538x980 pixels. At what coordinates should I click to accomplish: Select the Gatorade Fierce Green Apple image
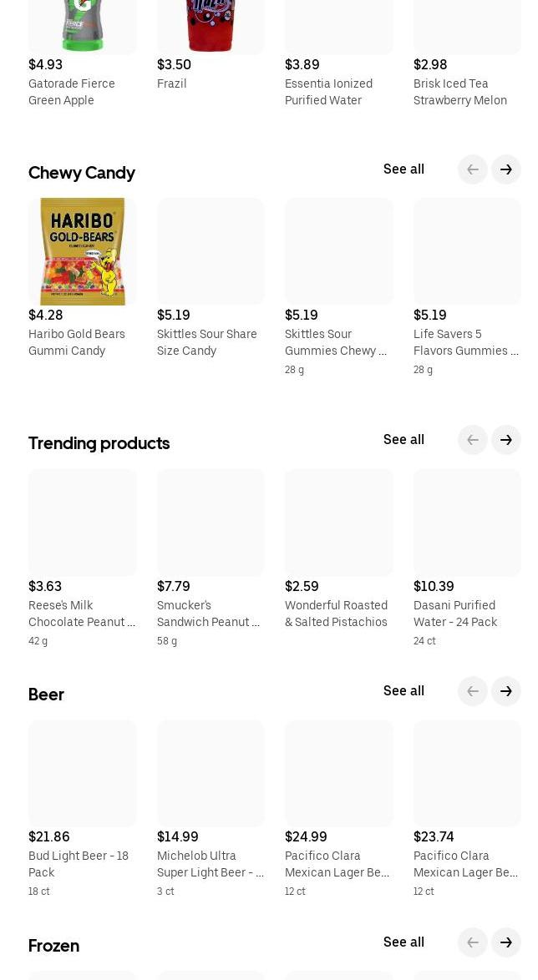(83, 27)
